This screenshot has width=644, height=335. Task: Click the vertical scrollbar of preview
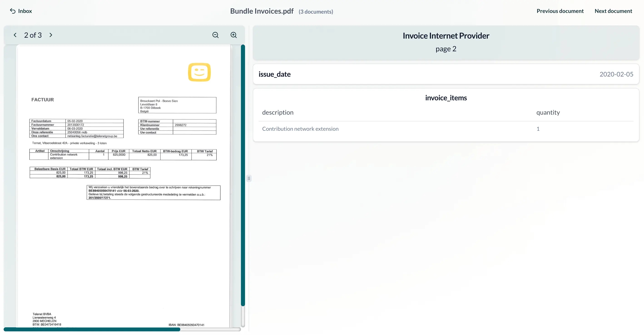pyautogui.click(x=243, y=175)
